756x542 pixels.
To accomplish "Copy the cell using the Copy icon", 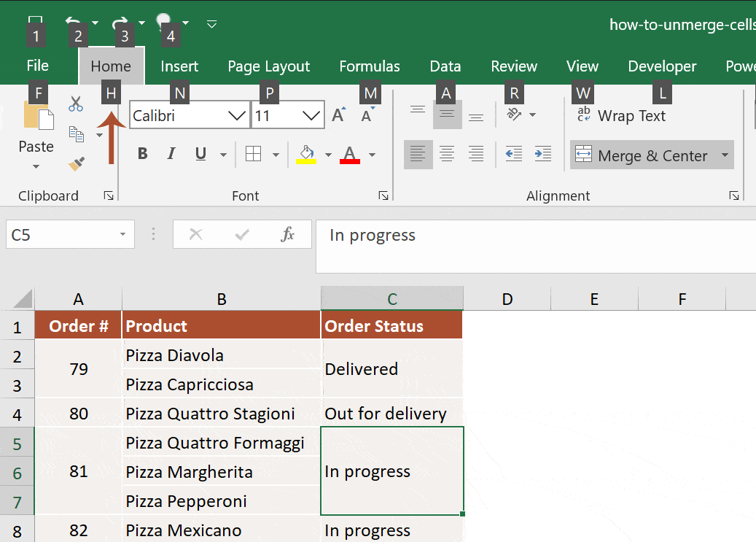I will point(76,133).
